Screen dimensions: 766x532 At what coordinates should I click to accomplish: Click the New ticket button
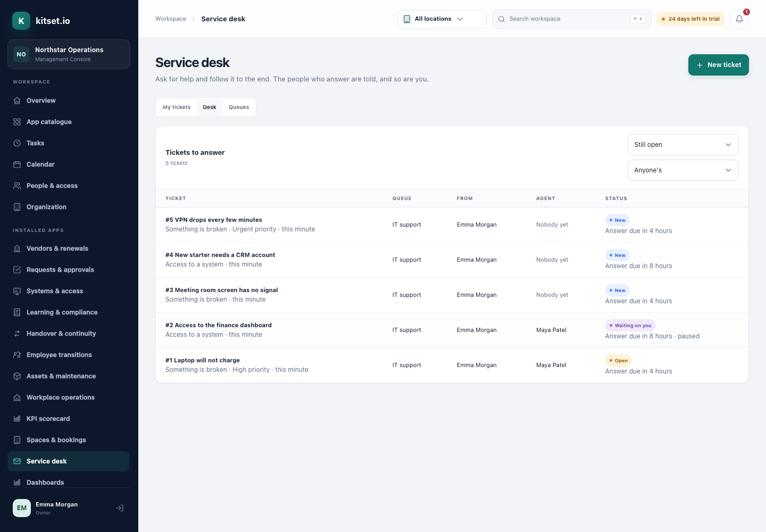718,65
